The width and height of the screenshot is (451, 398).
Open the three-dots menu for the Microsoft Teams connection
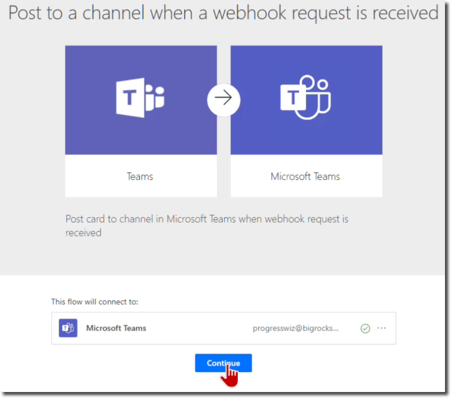(x=381, y=328)
